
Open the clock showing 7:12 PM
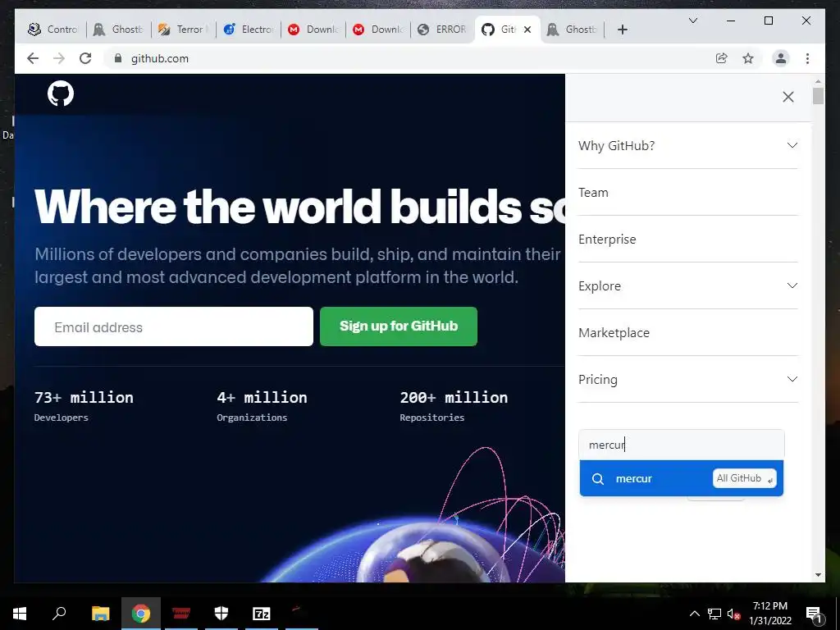(x=769, y=614)
